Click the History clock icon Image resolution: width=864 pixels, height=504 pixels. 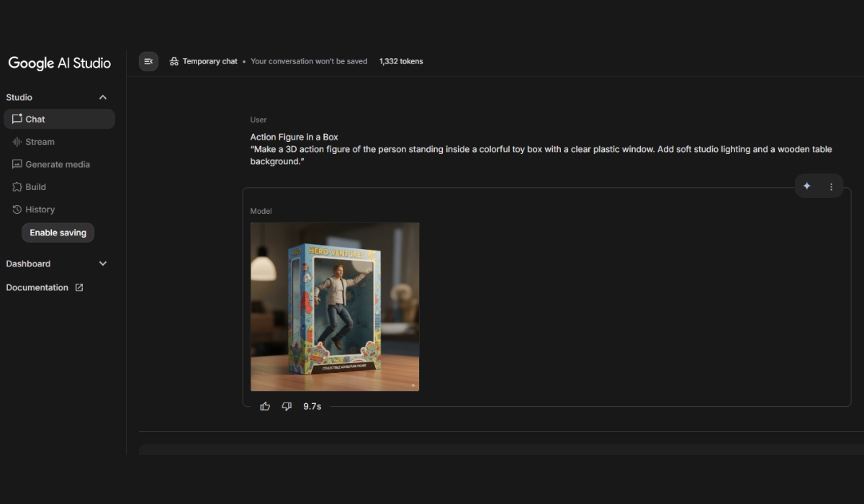click(17, 210)
